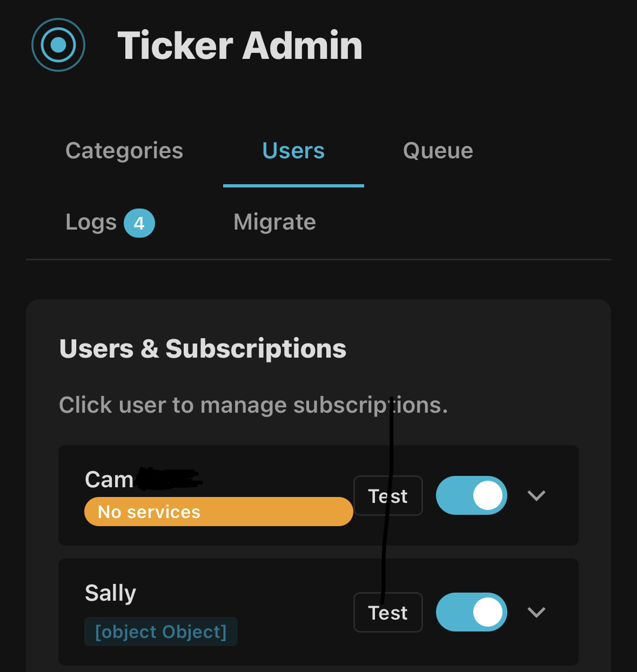The width and height of the screenshot is (637, 672).
Task: Disable the toggle switch for Cam
Action: pos(471,495)
